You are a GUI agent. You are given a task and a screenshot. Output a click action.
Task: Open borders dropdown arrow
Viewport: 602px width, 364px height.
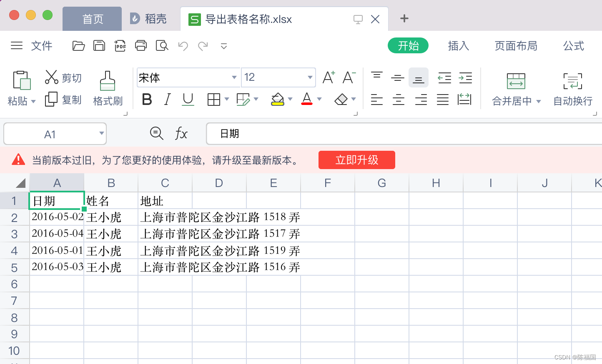click(227, 99)
